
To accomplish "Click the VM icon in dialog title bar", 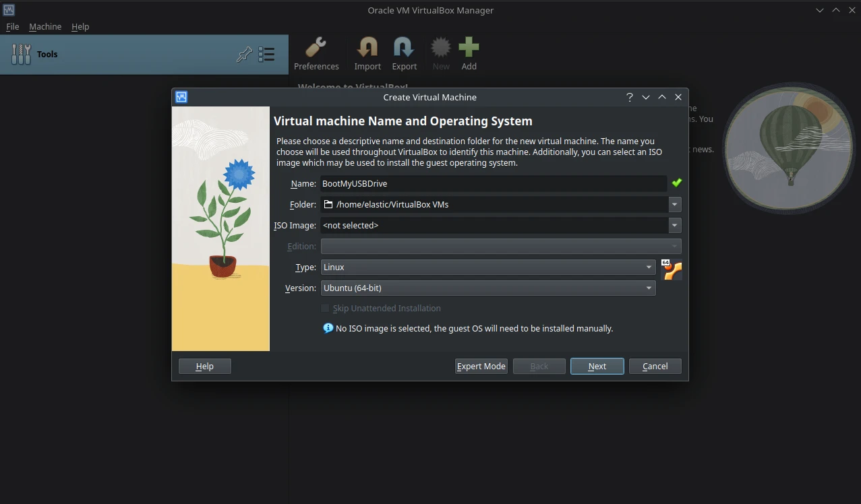I will click(181, 97).
